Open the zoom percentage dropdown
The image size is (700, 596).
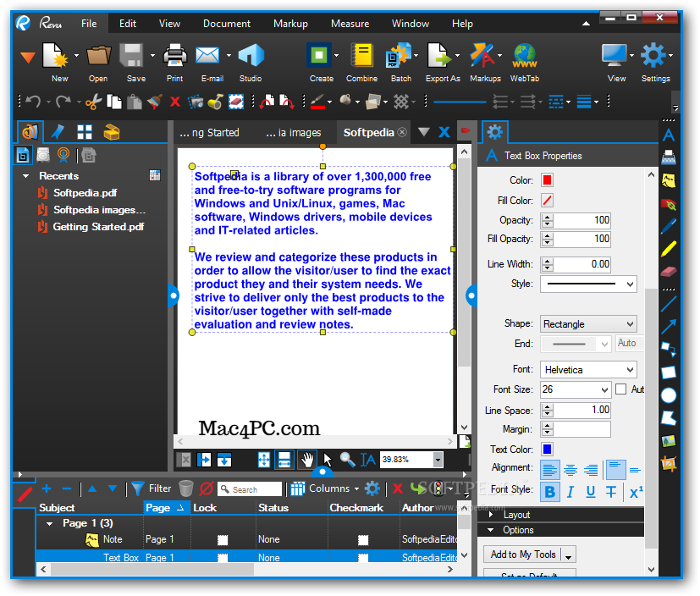click(x=438, y=460)
